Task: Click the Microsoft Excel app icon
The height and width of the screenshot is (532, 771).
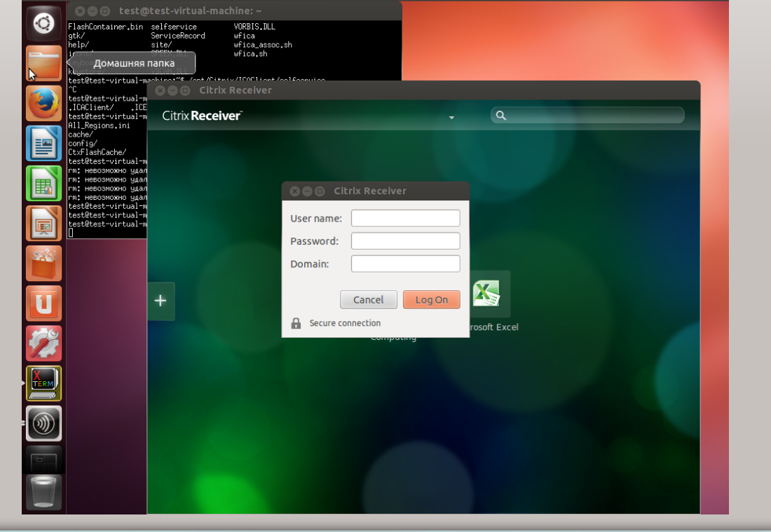Action: click(x=486, y=294)
